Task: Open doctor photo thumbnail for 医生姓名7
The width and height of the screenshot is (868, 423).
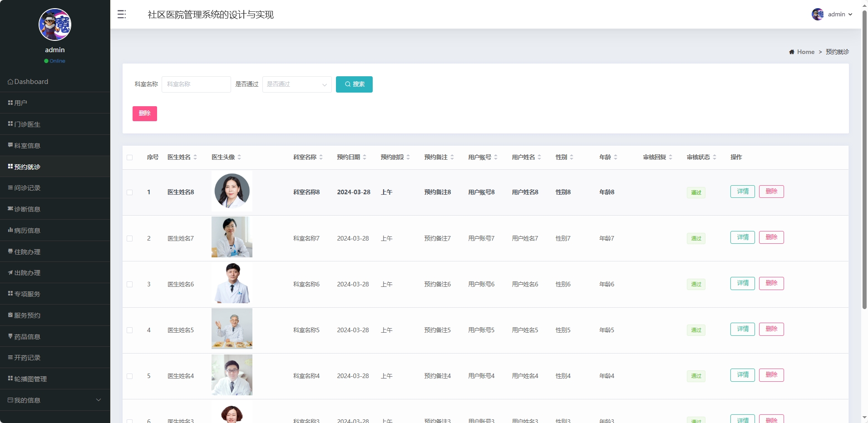Action: click(x=232, y=237)
